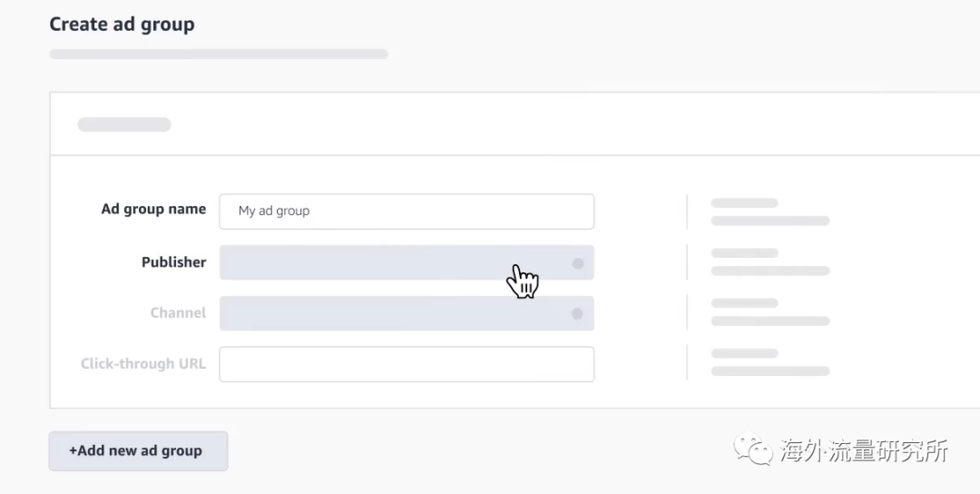Click the +Add new ad group button

coord(138,450)
